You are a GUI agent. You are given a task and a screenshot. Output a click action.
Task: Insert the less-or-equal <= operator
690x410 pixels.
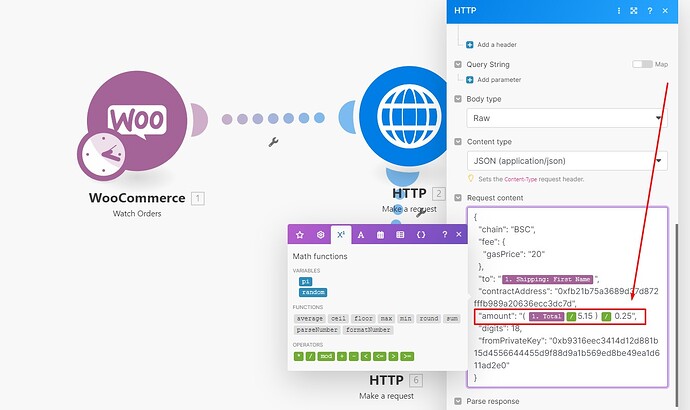point(380,356)
